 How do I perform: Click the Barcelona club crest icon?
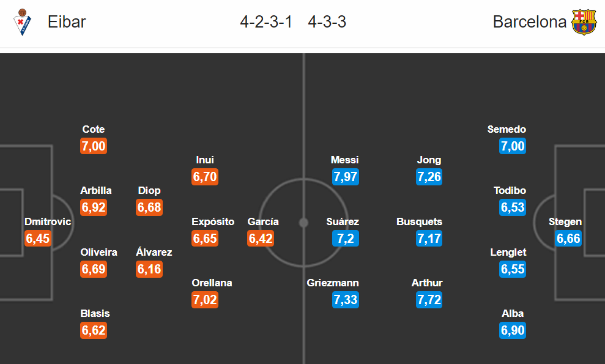[584, 22]
